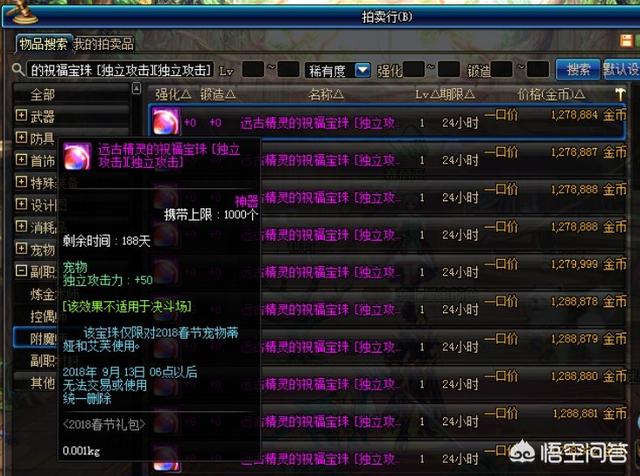
Task: Collapse the 副职 category
Action: tap(21, 271)
